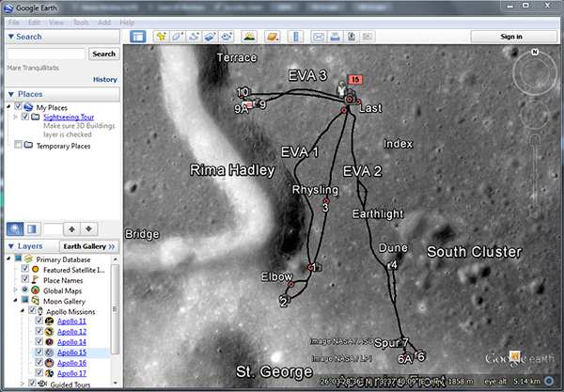Open the Tools menu
The width and height of the screenshot is (564, 392).
[82, 22]
